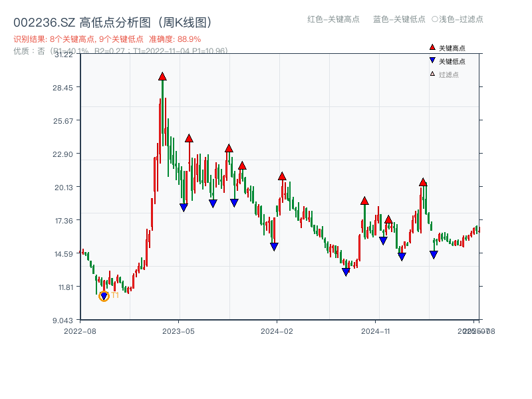The height and width of the screenshot is (399, 532).
Task: Click the 关键高点 red triangle legend icon
Action: [432, 47]
